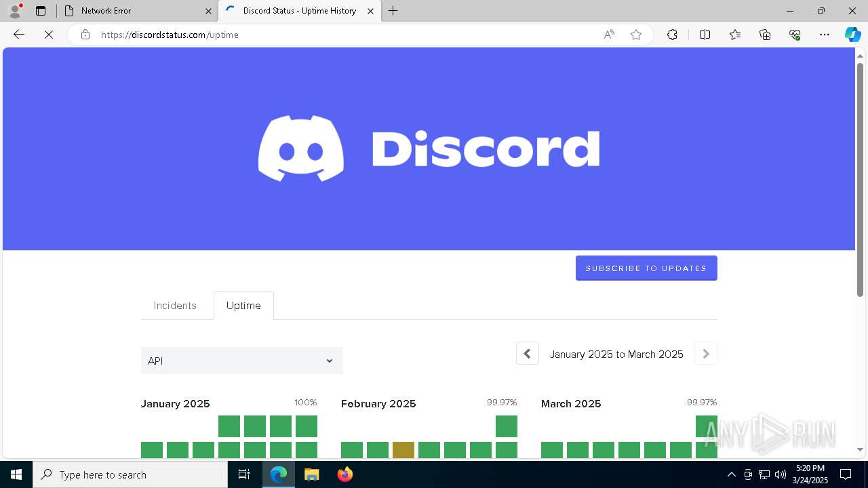This screenshot has width=868, height=488.
Task: Open the Edge profile icon
Action: [15, 11]
